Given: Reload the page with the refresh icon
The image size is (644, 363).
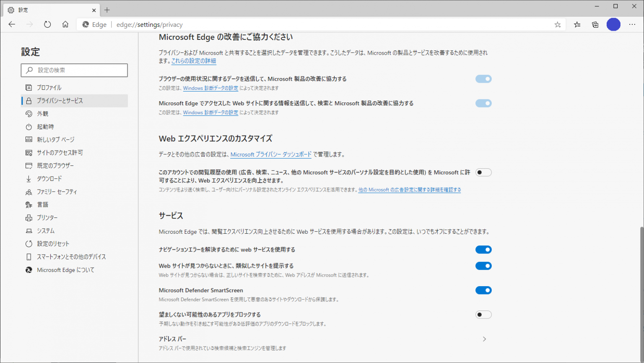Looking at the screenshot, I should tap(47, 24).
